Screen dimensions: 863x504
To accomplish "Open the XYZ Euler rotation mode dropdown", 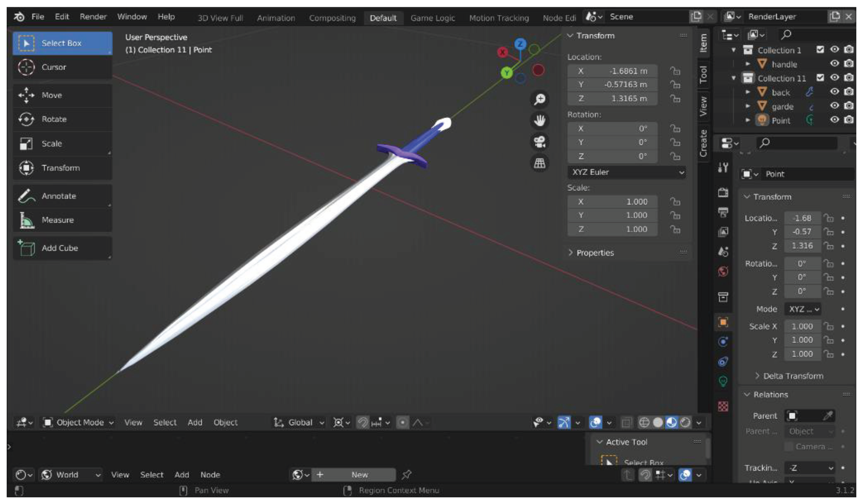I will (x=626, y=172).
